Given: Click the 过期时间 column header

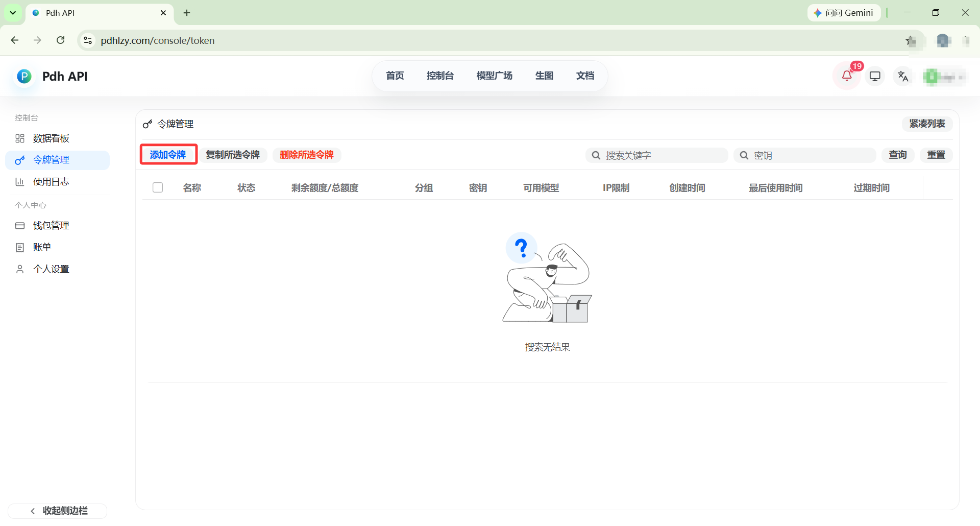Looking at the screenshot, I should click(x=872, y=188).
